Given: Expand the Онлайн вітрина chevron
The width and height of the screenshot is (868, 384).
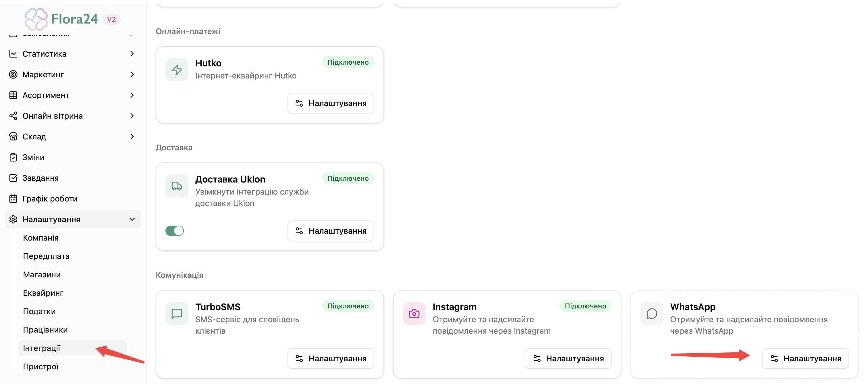Looking at the screenshot, I should click(x=132, y=116).
